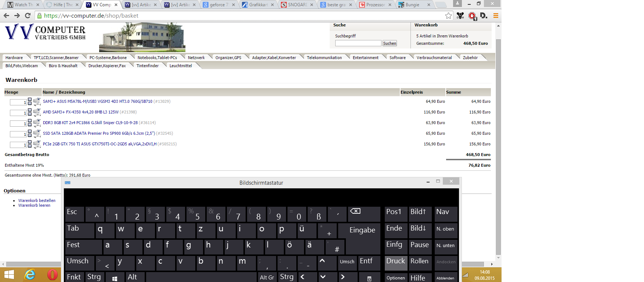Open the Hardware category menu
644x282 pixels.
pos(14,58)
